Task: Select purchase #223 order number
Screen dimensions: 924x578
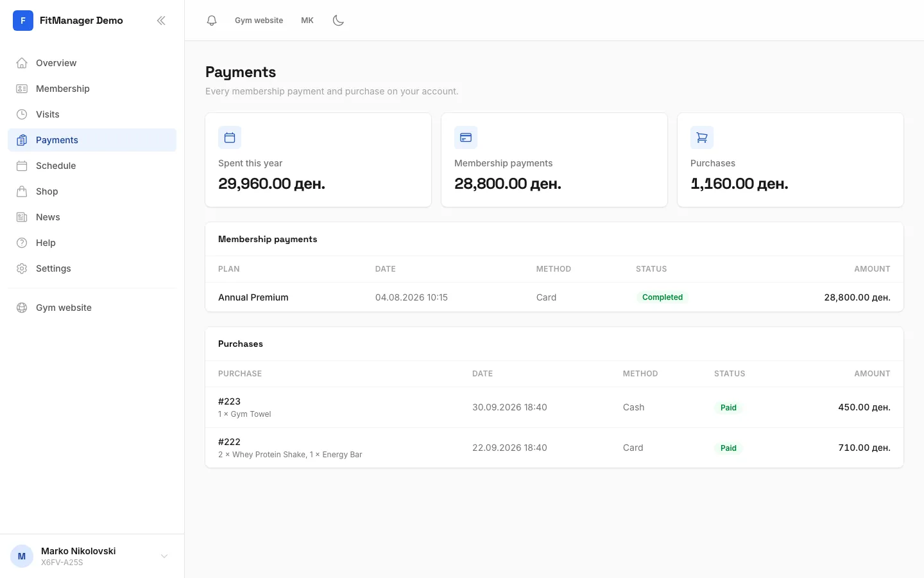Action: pyautogui.click(x=229, y=401)
